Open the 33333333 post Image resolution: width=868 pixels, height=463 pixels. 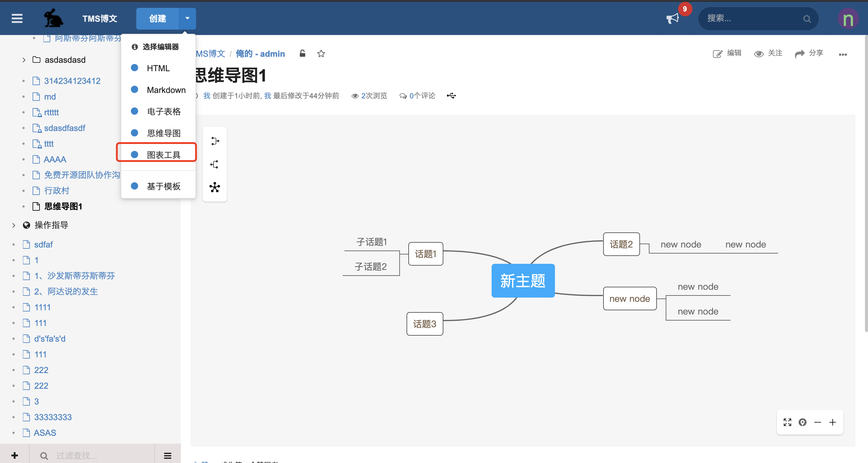click(x=53, y=417)
